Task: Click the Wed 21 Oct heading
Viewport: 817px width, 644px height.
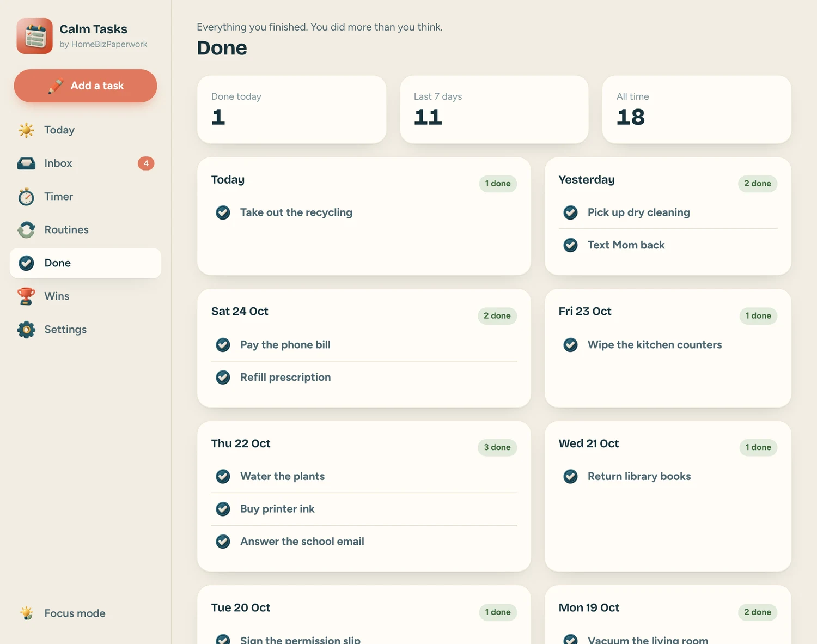Action: coord(589,443)
